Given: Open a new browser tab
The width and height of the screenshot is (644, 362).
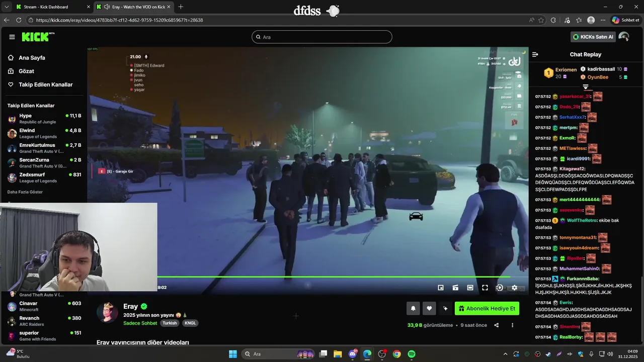Looking at the screenshot, I should pyautogui.click(x=181, y=7).
